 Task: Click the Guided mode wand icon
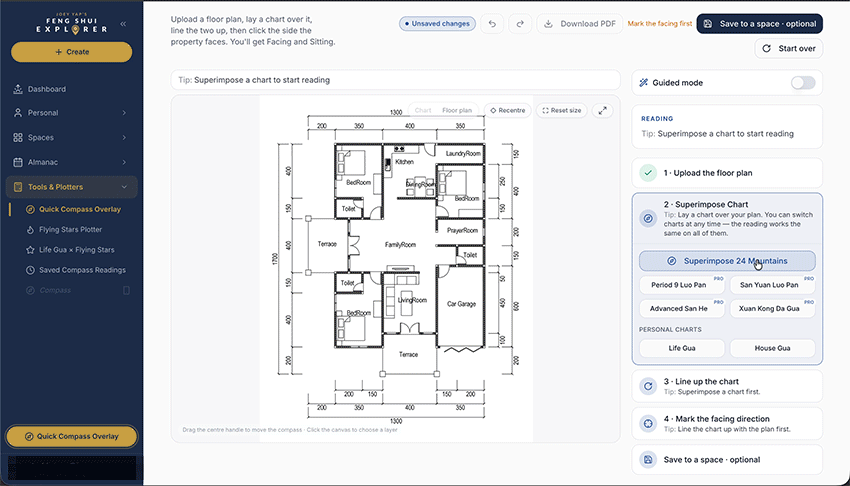click(x=643, y=83)
